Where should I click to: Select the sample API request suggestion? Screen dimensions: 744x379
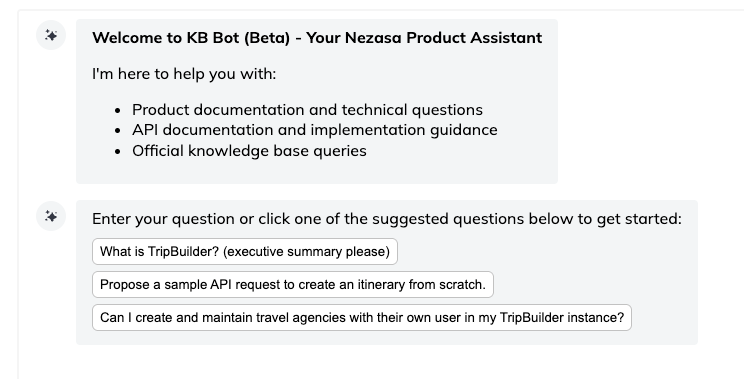coord(293,285)
